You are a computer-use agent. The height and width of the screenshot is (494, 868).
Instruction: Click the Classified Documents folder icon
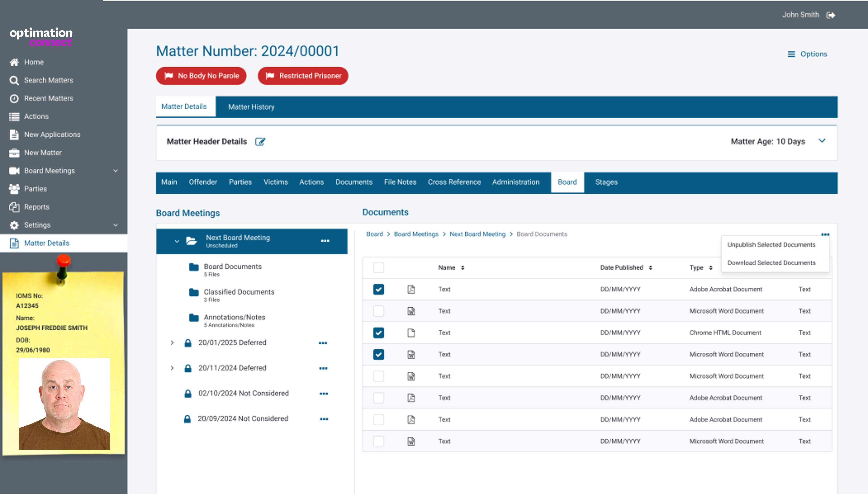[194, 292]
